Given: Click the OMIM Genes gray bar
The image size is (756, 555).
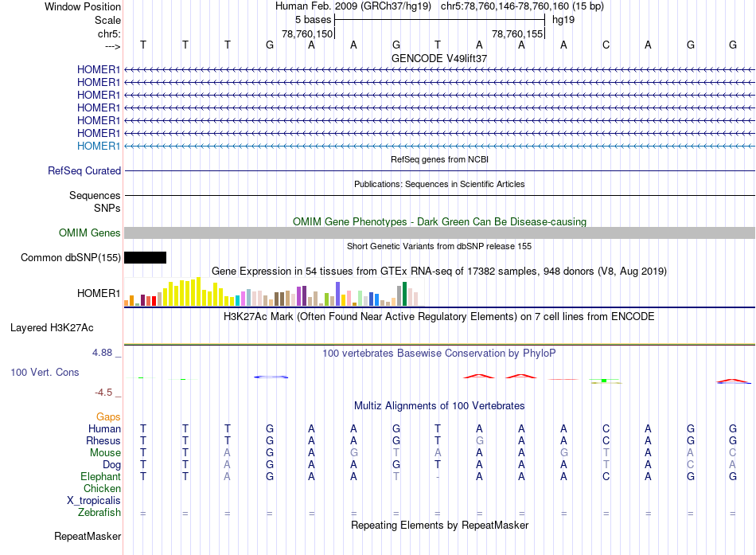Looking at the screenshot, I should click(x=440, y=233).
